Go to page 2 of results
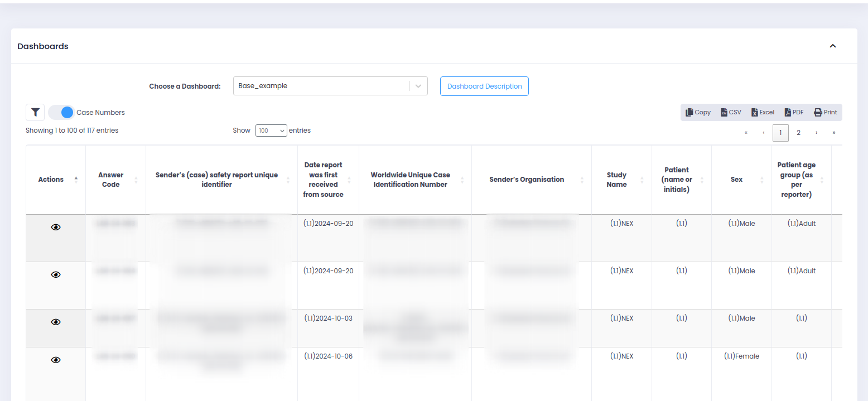Screen dimensions: 868x401 798,133
